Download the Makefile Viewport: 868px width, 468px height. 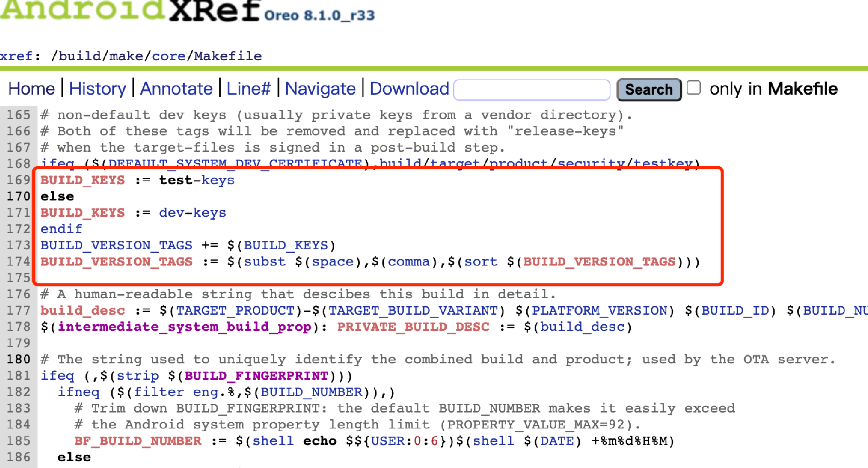[409, 89]
